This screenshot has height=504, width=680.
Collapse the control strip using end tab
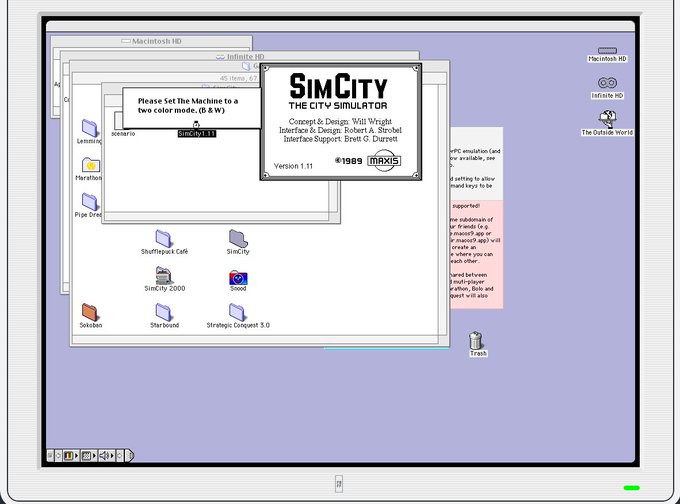point(130,456)
